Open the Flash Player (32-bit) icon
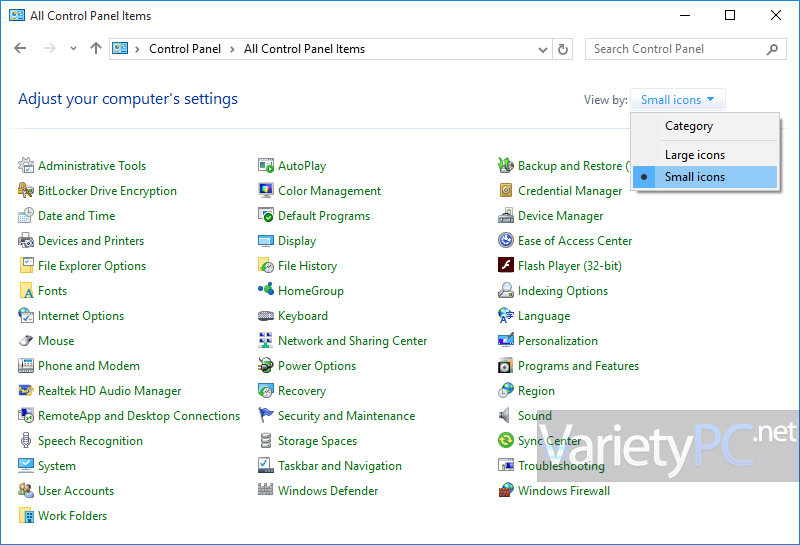This screenshot has width=800, height=545. pos(506,265)
